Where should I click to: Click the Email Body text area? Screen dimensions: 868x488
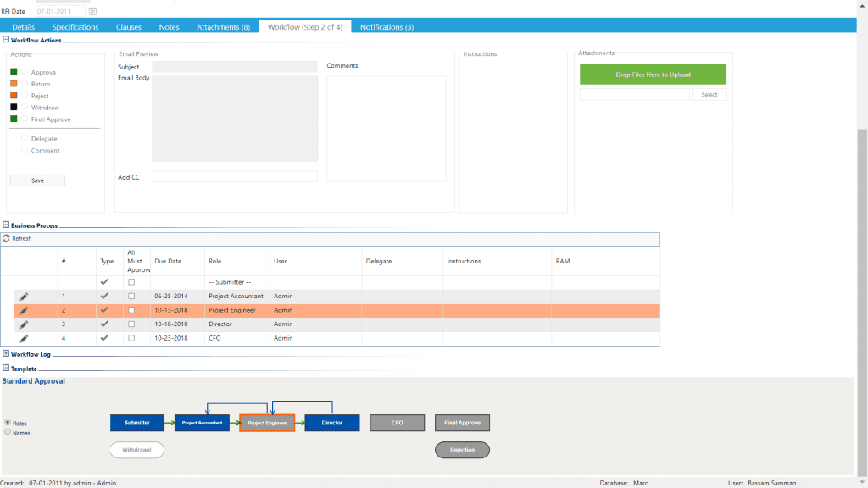[235, 118]
